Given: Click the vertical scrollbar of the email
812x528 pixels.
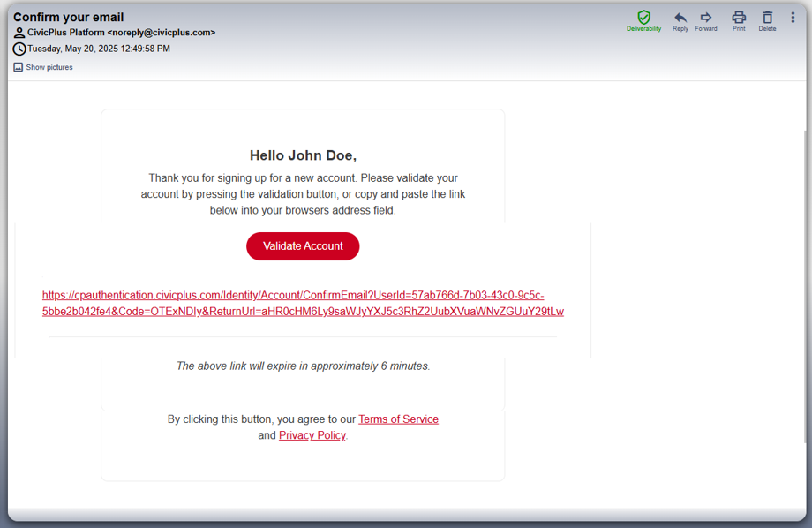Looking at the screenshot, I should point(804,285).
